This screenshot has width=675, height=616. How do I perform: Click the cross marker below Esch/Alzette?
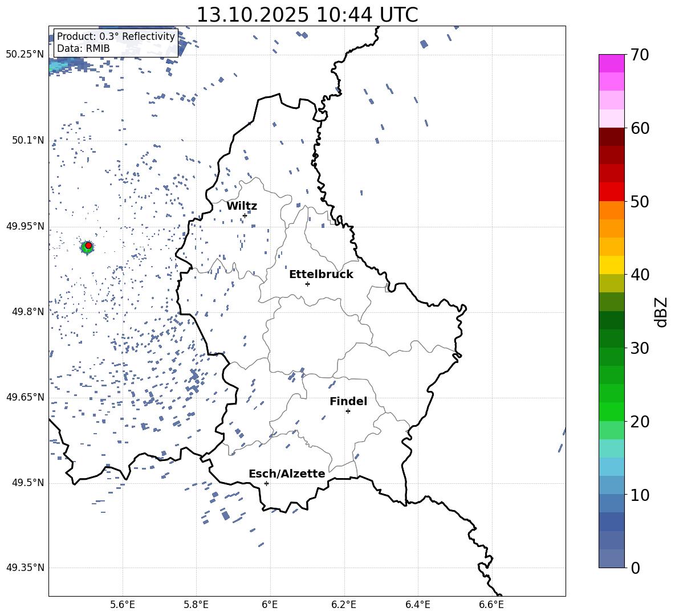click(x=266, y=483)
